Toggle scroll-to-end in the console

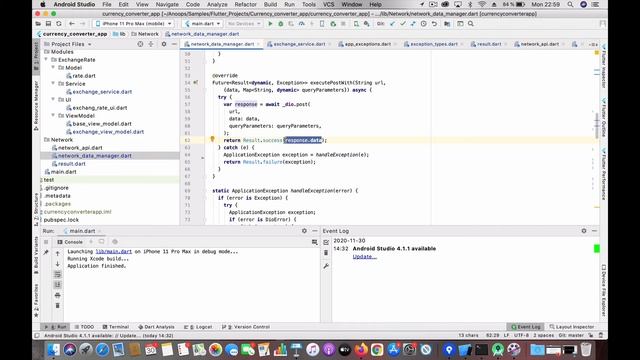(58, 284)
